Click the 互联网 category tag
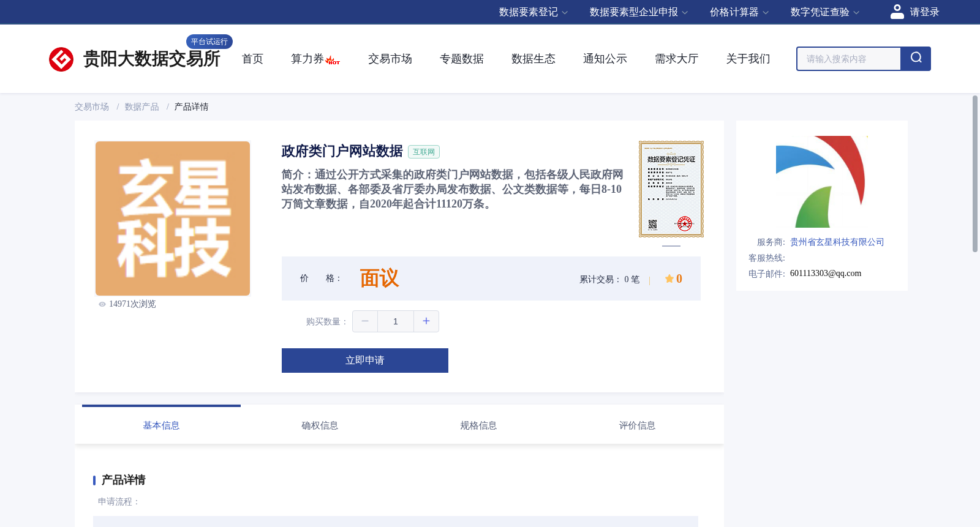 424,152
